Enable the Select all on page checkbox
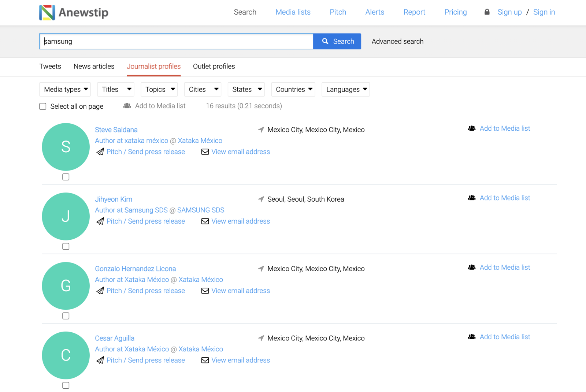The image size is (586, 392). [x=43, y=106]
